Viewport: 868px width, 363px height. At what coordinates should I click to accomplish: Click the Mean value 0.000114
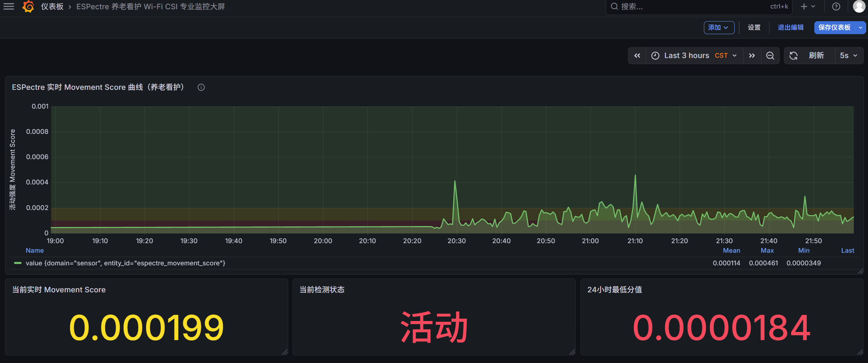tap(726, 263)
